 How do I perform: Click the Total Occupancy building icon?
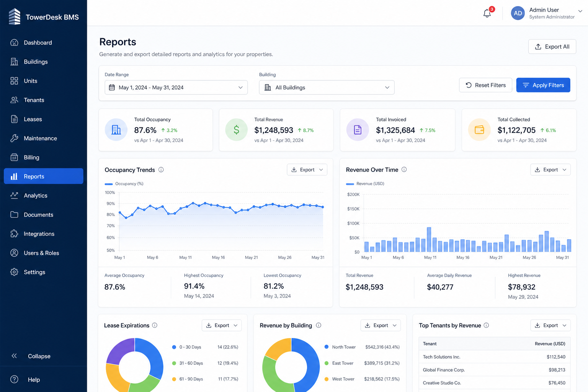click(x=116, y=130)
